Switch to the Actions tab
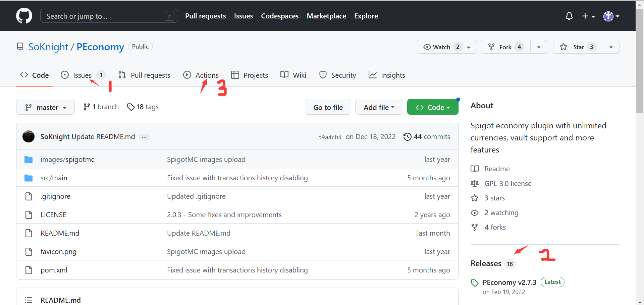This screenshot has height=305, width=644. pos(201,75)
